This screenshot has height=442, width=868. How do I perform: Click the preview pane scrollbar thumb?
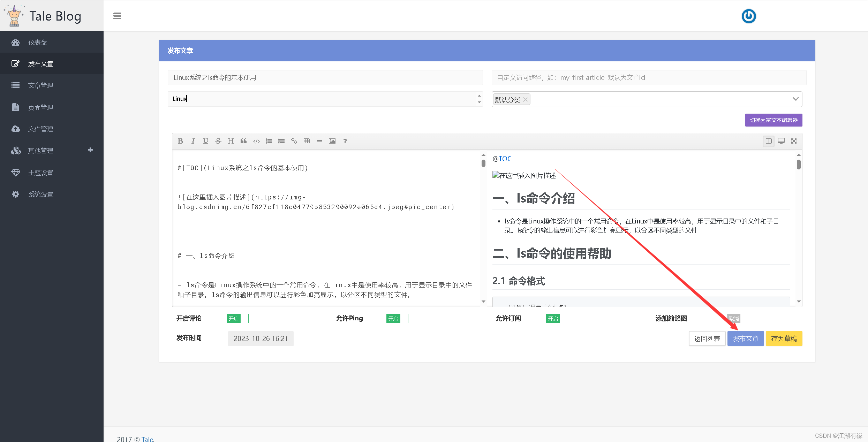point(799,164)
